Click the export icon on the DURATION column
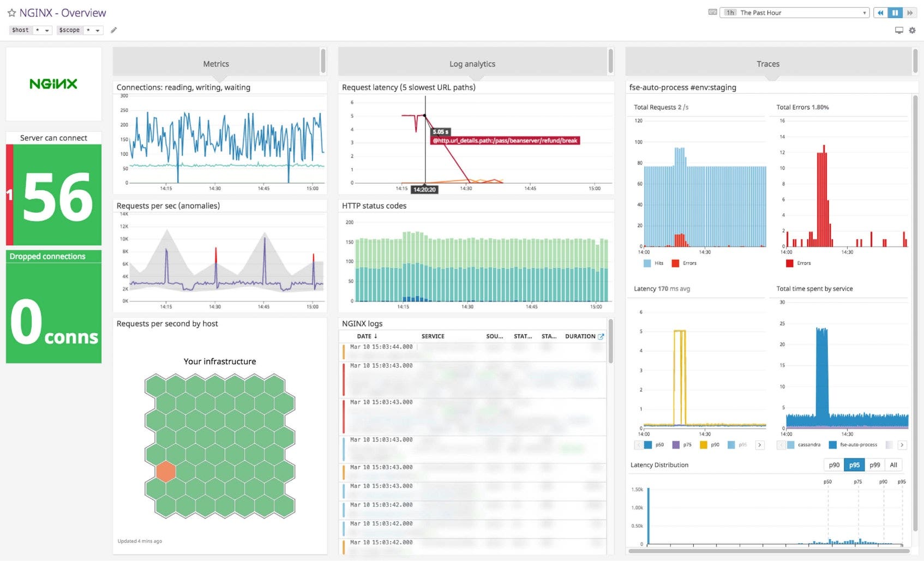 602,336
